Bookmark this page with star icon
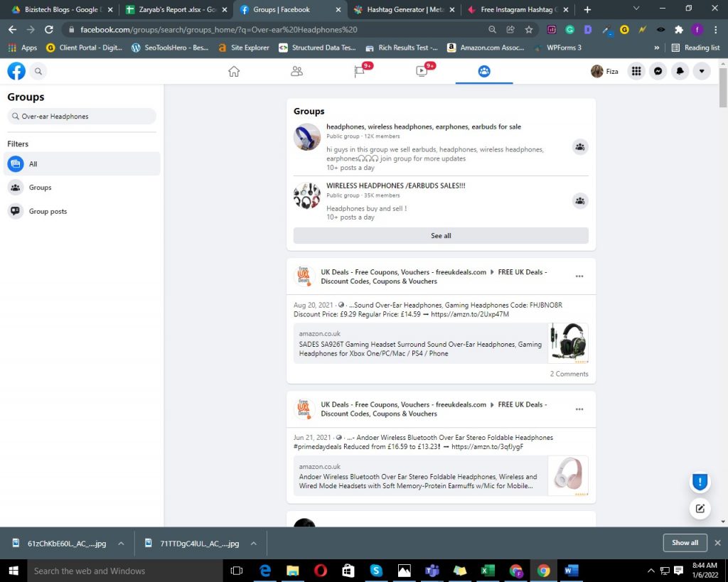Image resolution: width=728 pixels, height=582 pixels. click(x=529, y=30)
